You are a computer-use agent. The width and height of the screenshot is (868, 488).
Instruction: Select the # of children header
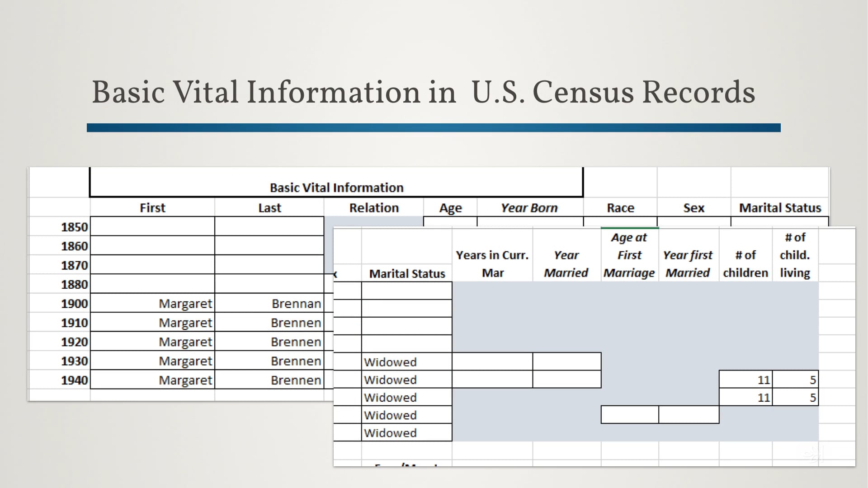pos(745,263)
